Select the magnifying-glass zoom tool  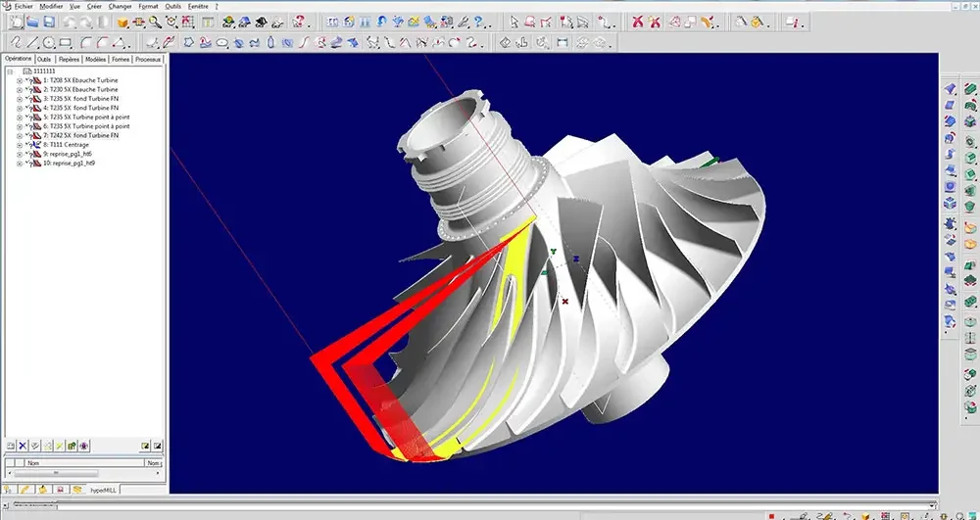[x=156, y=23]
